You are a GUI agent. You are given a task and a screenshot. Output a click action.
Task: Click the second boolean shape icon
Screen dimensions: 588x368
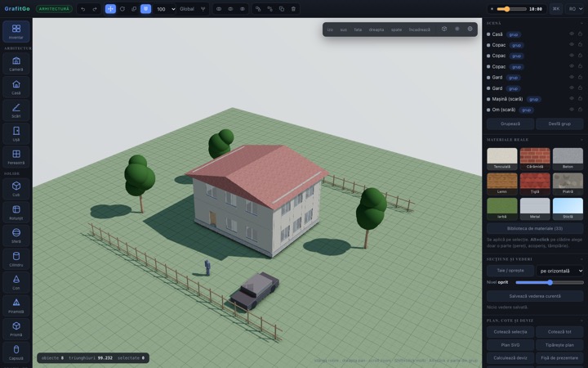click(x=230, y=9)
